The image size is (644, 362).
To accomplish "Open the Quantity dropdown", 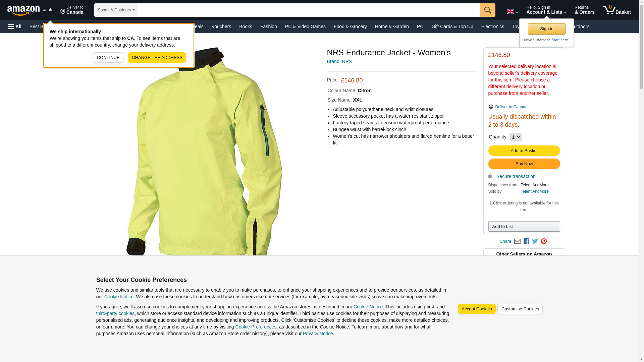I will tap(515, 137).
